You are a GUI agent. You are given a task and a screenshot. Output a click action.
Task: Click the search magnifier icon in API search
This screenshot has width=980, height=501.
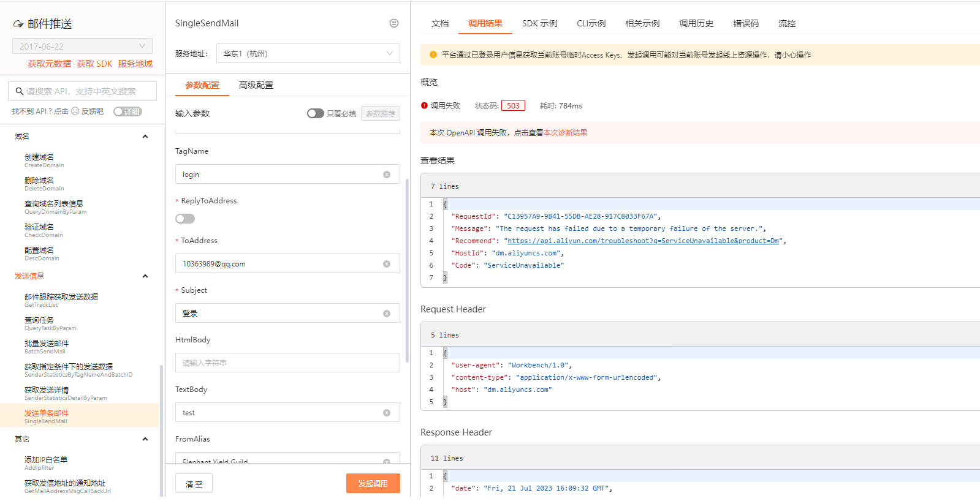(20, 91)
